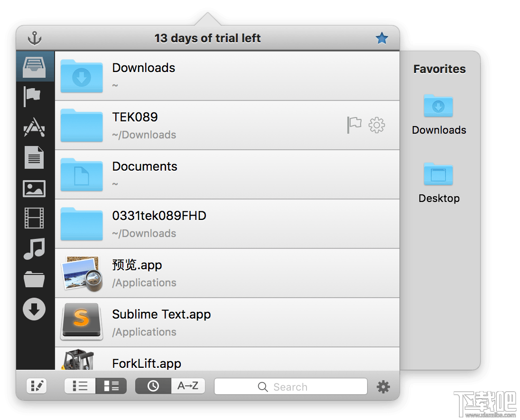Open actions gear for TEK089 folder

coord(376,125)
